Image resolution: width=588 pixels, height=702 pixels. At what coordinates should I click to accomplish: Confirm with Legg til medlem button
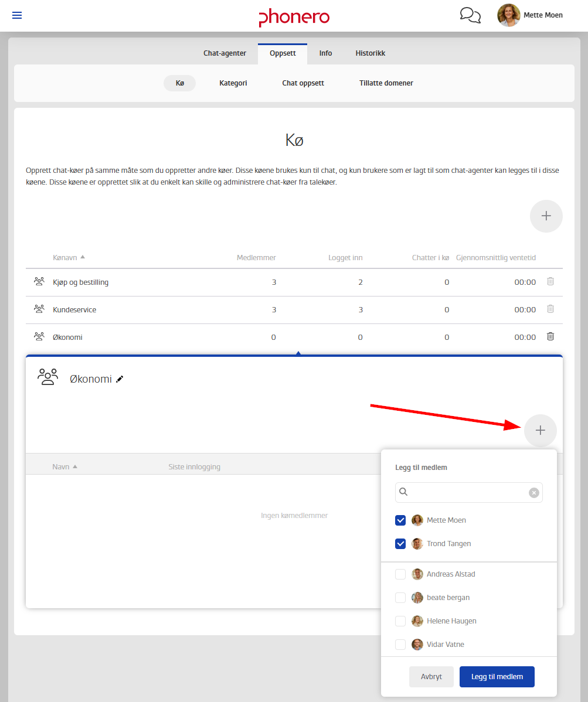click(x=497, y=676)
